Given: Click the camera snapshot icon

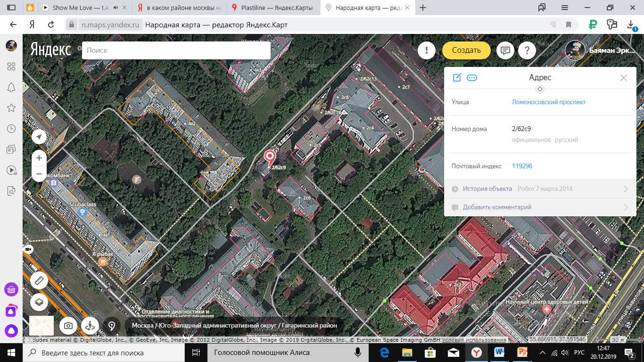Looking at the screenshot, I should click(68, 325).
